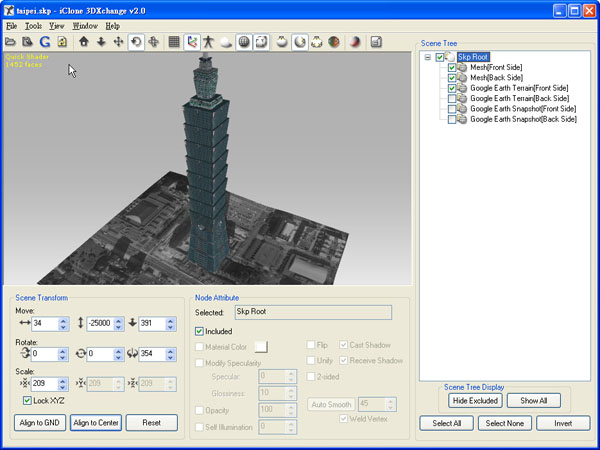
Task: Toggle the XYZ axis display icon
Action: (x=192, y=42)
